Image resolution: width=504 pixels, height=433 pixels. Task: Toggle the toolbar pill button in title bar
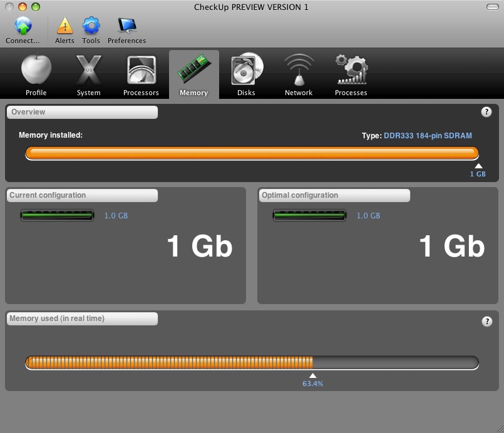(493, 7)
